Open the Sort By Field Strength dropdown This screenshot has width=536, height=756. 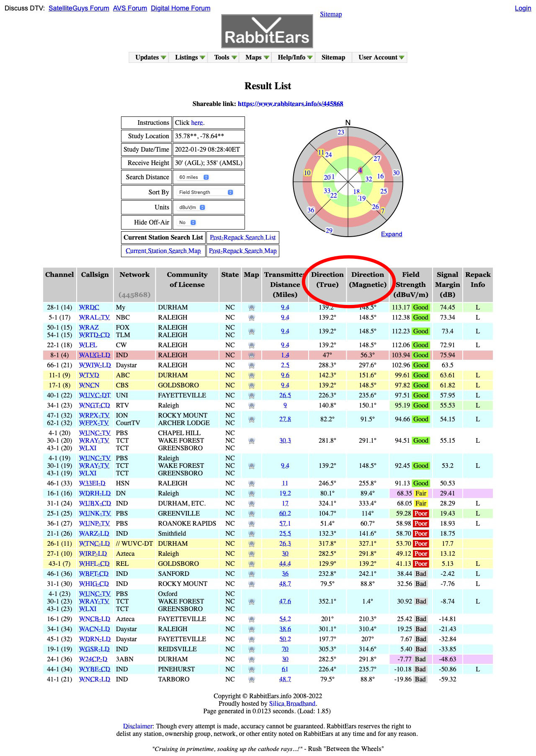pos(205,192)
